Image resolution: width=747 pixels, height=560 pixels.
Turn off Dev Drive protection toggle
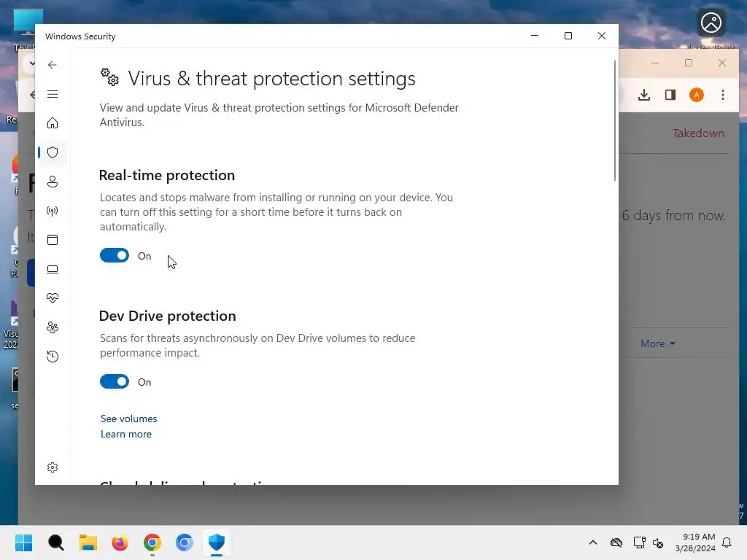pos(115,381)
